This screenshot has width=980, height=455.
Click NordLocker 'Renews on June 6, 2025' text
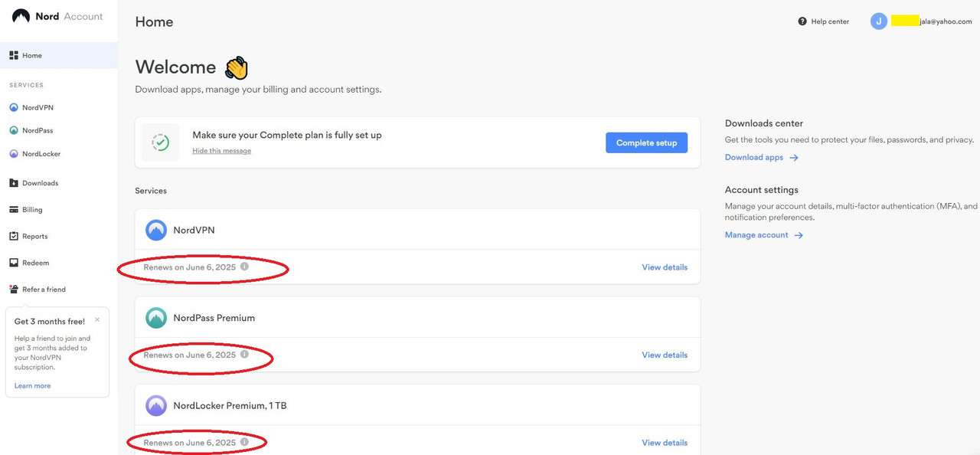[189, 443]
